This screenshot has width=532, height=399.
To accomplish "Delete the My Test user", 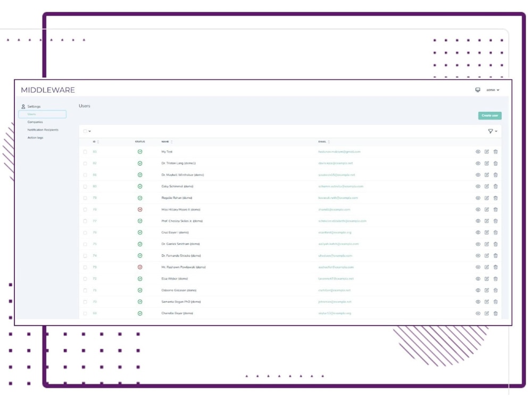I will (x=495, y=152).
